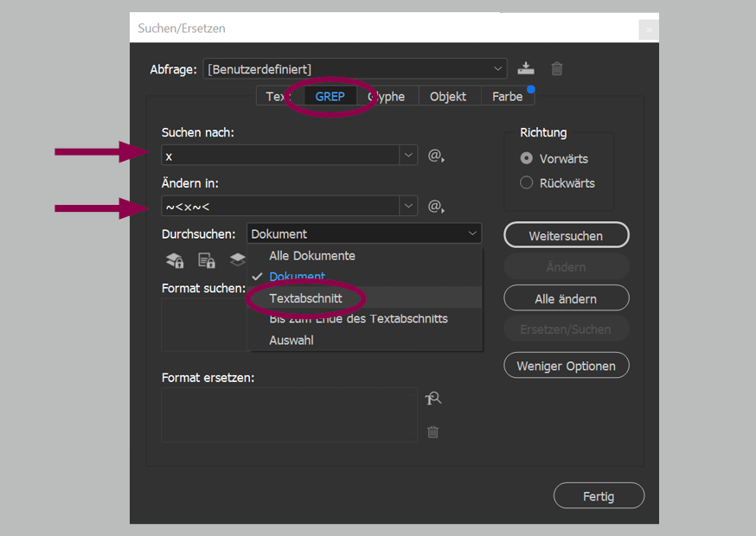Open Suchen nach history dropdown arrow
This screenshot has width=756, height=536.
pyautogui.click(x=408, y=156)
